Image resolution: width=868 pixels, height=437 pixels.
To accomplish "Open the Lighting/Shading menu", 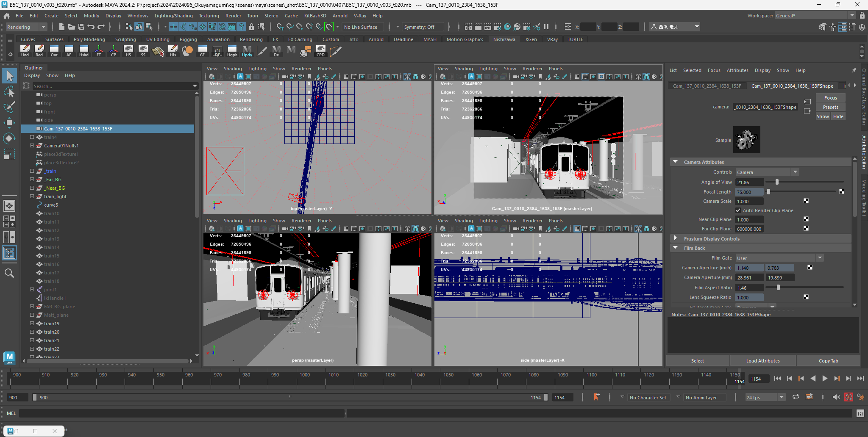I will (x=173, y=16).
